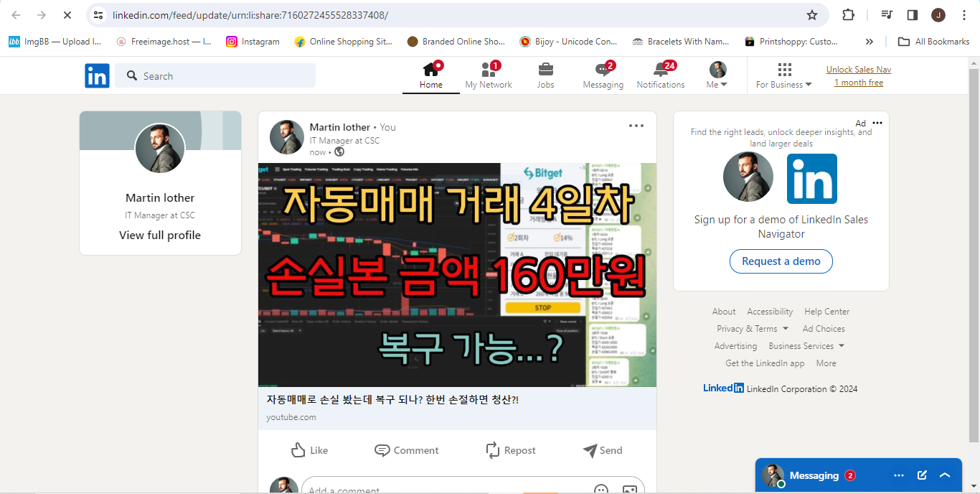Click About footer link

point(724,312)
